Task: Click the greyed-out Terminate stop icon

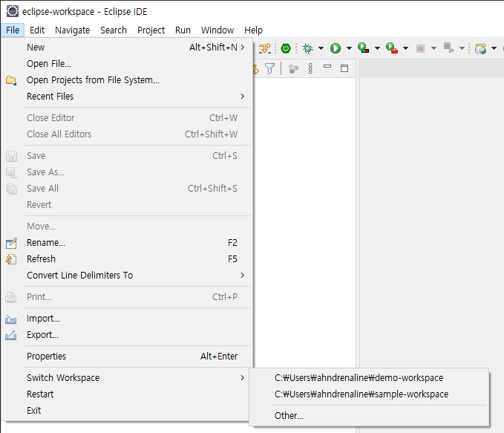Action: 420,48
